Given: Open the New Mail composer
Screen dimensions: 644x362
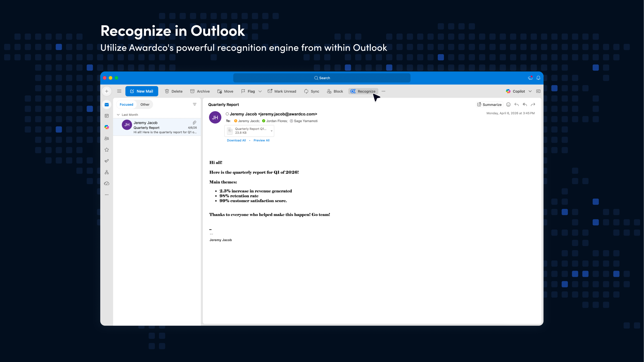Looking at the screenshot, I should 142,91.
